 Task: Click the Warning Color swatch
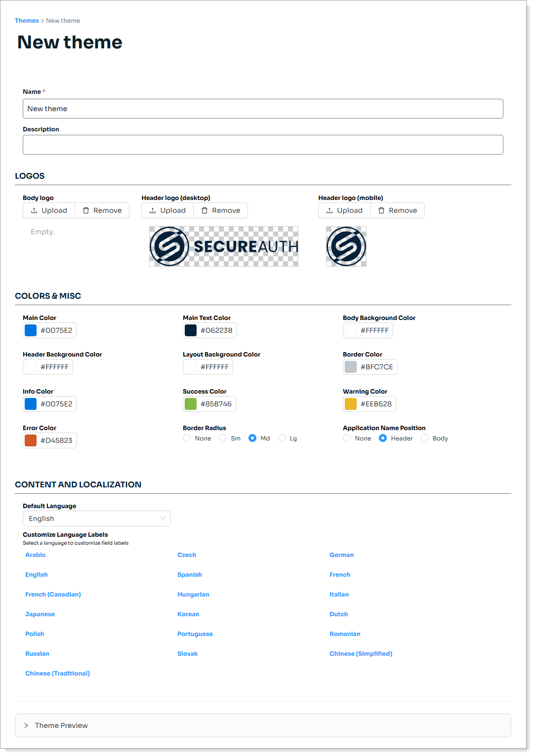(x=350, y=403)
